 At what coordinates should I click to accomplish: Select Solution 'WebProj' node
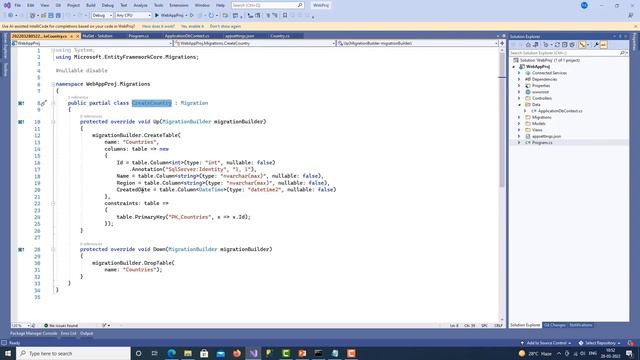[x=549, y=60]
